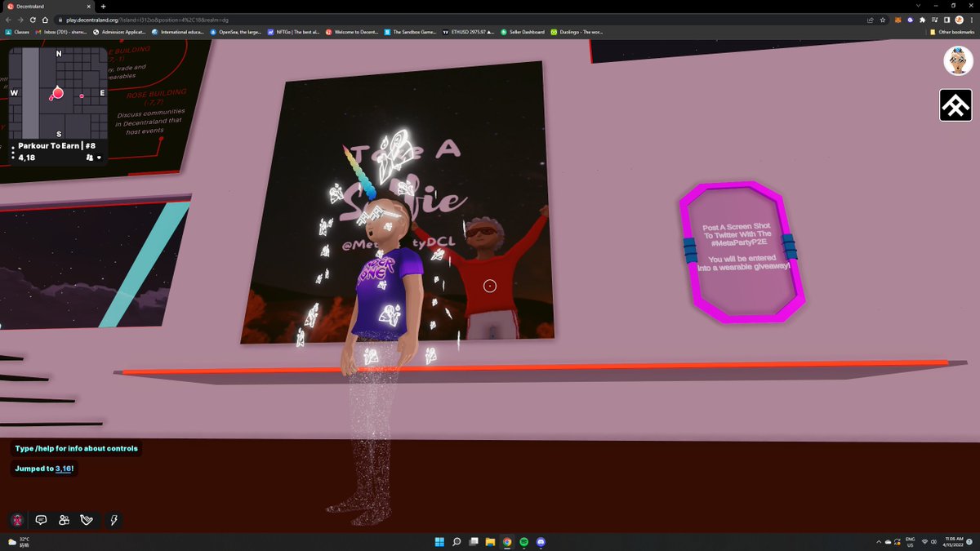Open the Chrome profile avatar
This screenshot has height=551, width=980.
tap(959, 20)
